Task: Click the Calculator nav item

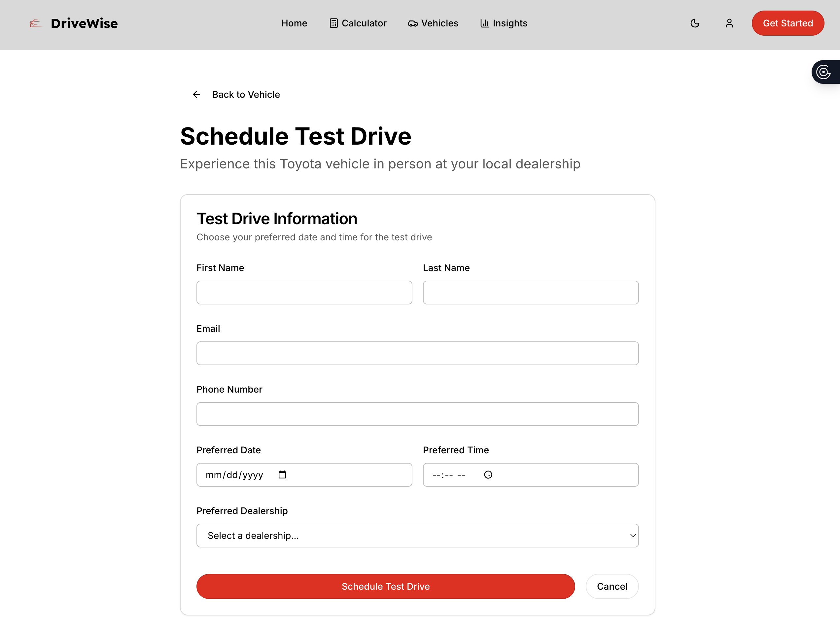Action: click(358, 23)
